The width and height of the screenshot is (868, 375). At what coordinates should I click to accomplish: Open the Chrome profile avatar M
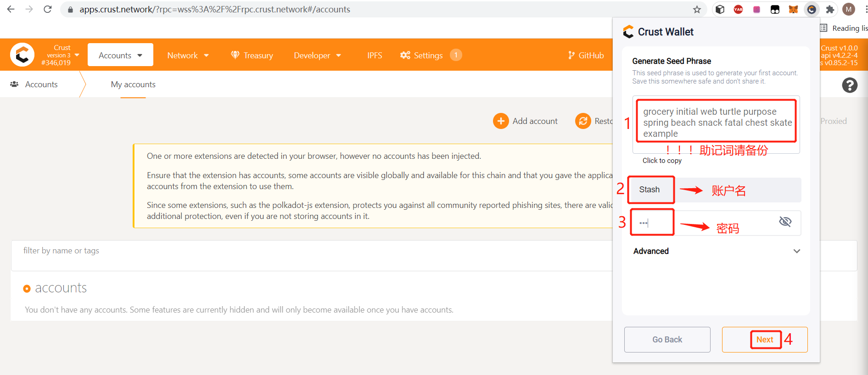[849, 9]
